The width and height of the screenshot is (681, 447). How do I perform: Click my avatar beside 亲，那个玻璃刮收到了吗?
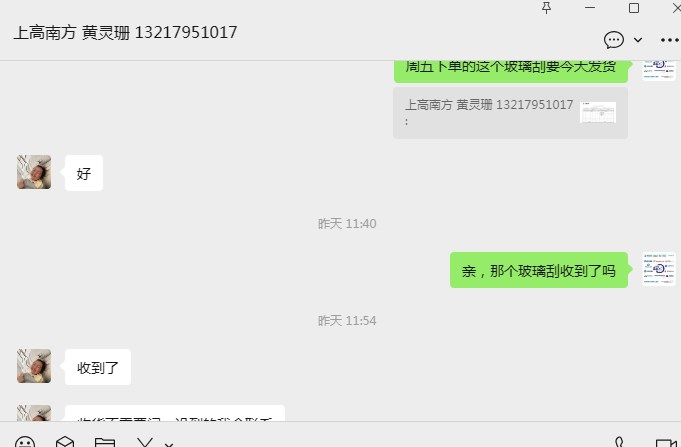point(659,269)
